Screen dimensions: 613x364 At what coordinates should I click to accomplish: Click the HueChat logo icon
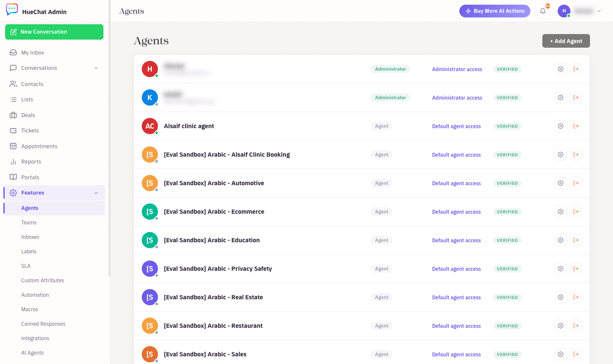12,9
